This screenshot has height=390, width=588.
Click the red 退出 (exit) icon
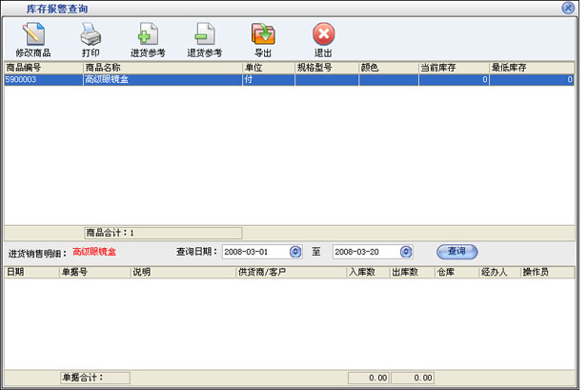coord(323,39)
